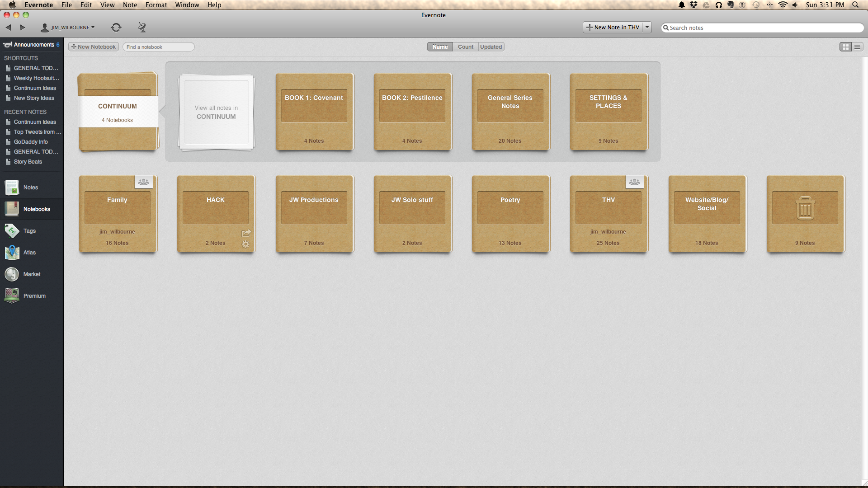Image resolution: width=868 pixels, height=488 pixels.
Task: Click the gear icon on HACK notebook
Action: click(245, 244)
